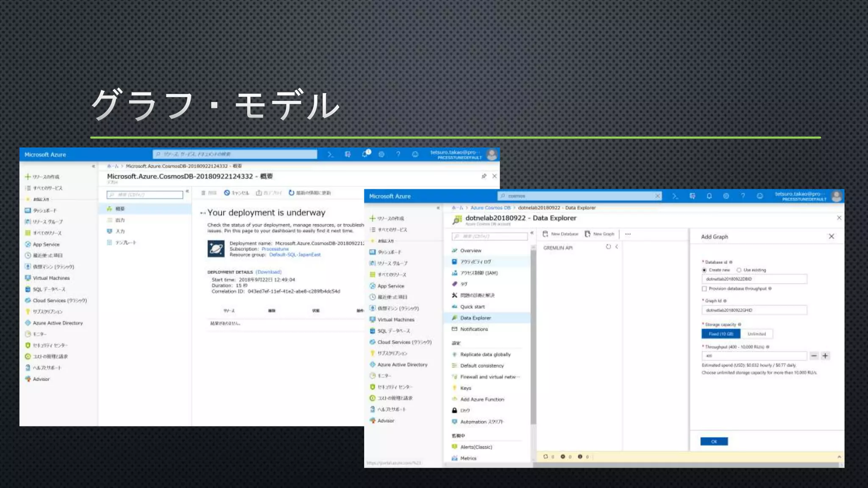
Task: Click the Graph id input field
Action: click(x=754, y=310)
